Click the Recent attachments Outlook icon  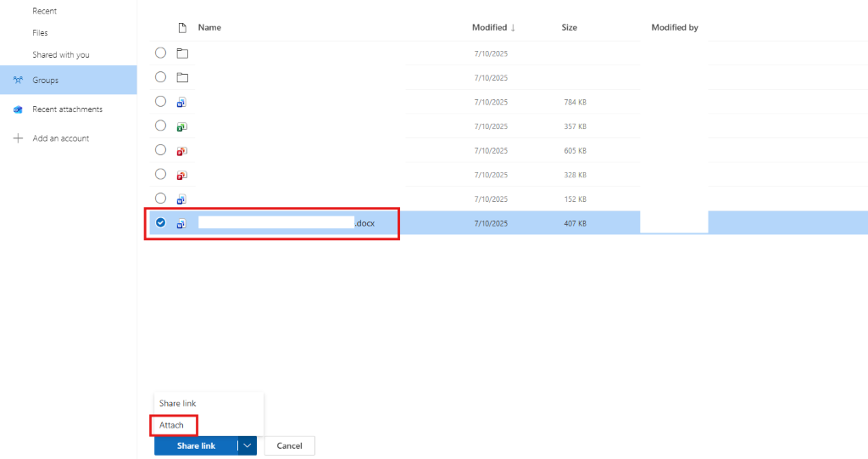18,109
